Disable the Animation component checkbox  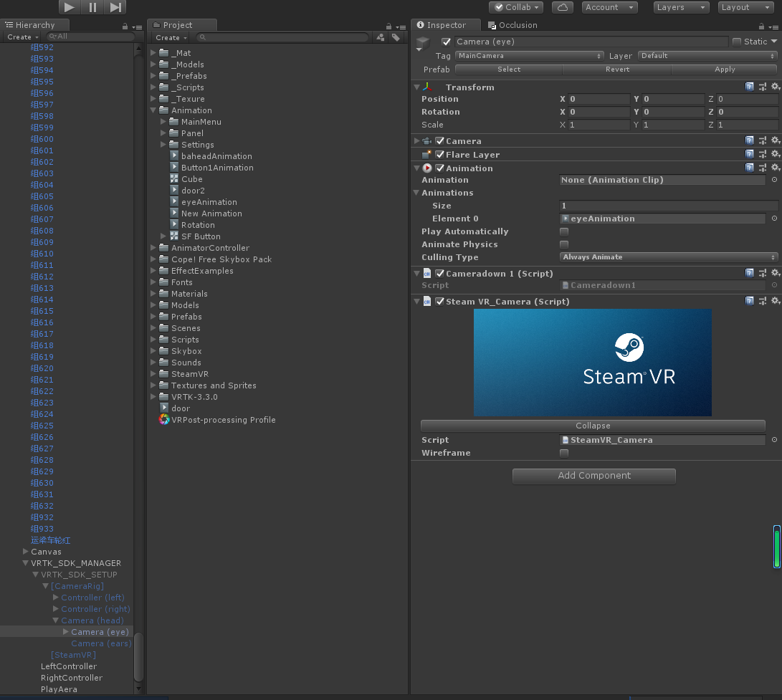(439, 168)
